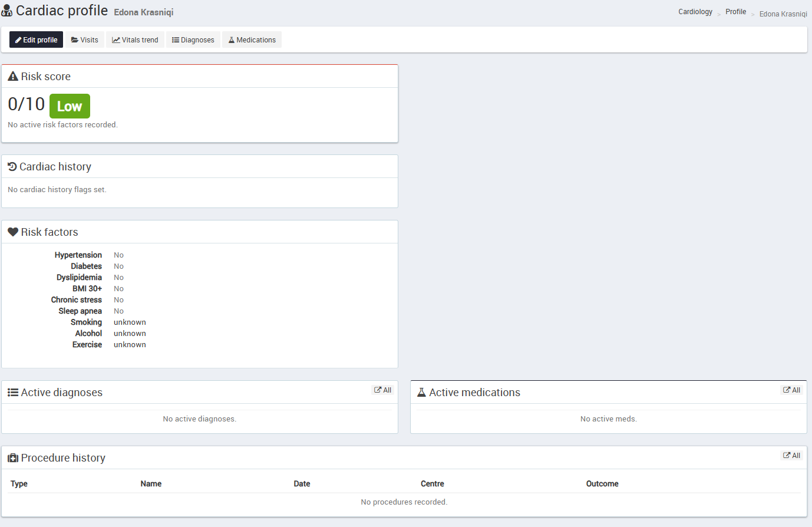Click the Outcome column header
812x527 pixels.
pos(602,483)
